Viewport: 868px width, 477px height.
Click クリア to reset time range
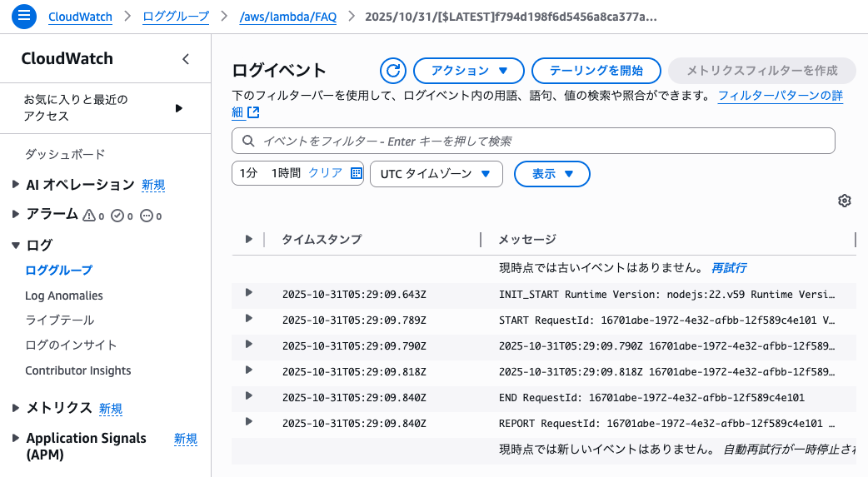click(326, 173)
